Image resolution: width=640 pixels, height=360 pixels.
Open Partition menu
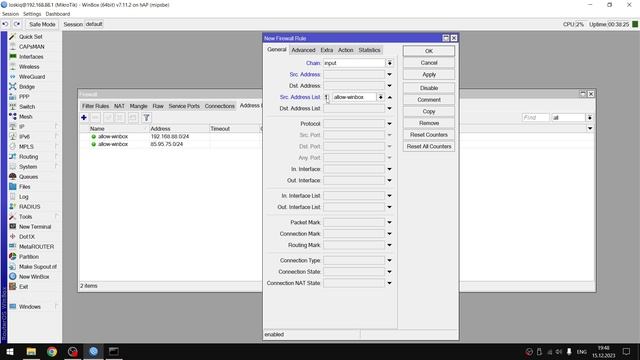click(x=29, y=257)
